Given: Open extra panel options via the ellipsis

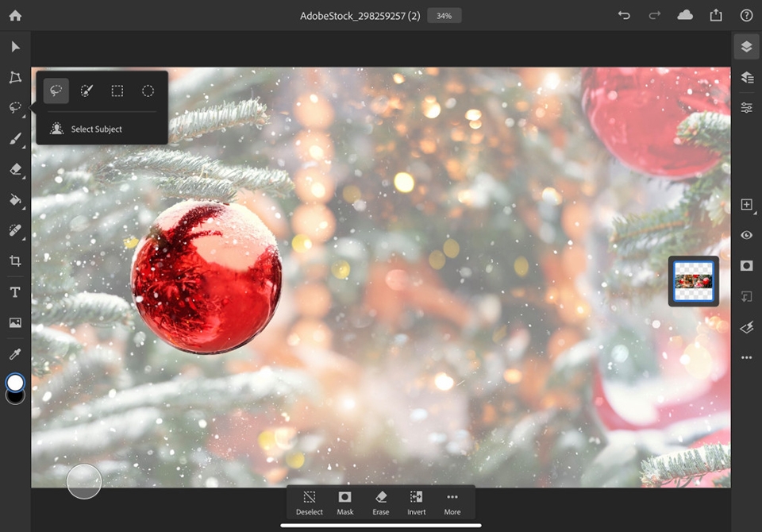Looking at the screenshot, I should (x=745, y=357).
